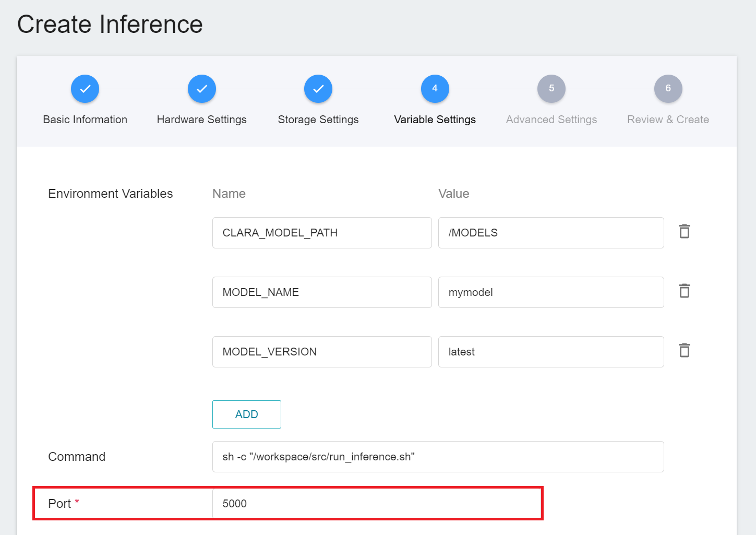Jump to step 5 circle icon
The image size is (756, 535).
[551, 89]
